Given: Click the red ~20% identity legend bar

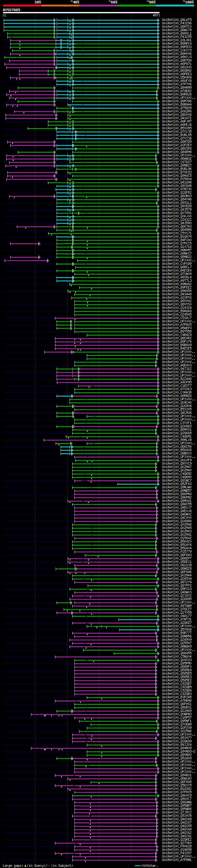Looking at the screenshot, I should point(22,6).
